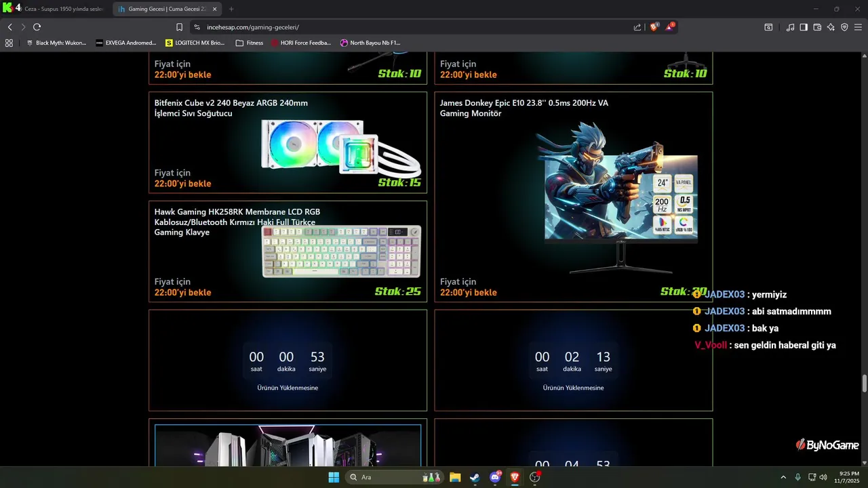The image size is (868, 488).
Task: Open a new browser tab
Action: (231, 9)
